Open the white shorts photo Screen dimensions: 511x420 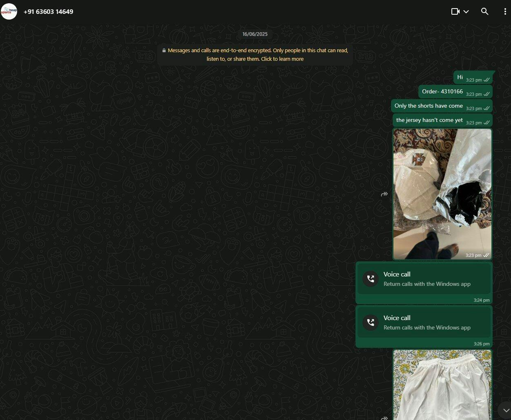point(442,385)
